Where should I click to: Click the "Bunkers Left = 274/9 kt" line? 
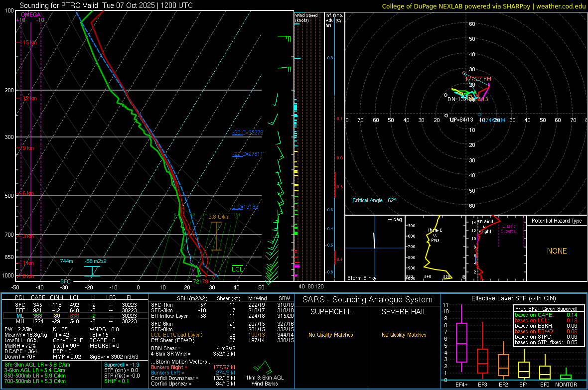tap(193, 373)
